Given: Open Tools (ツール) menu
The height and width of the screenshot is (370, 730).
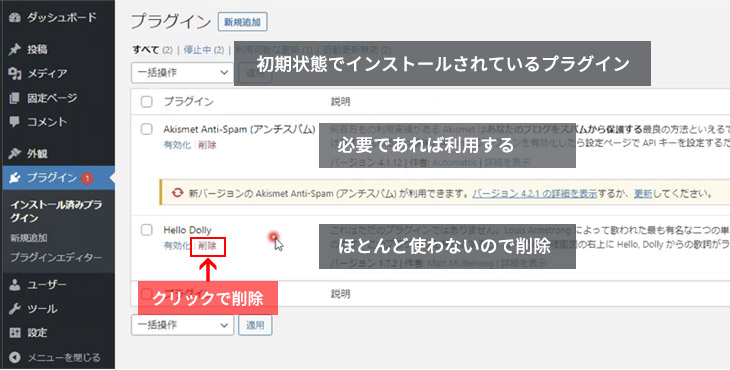Looking at the screenshot, I should (42, 309).
